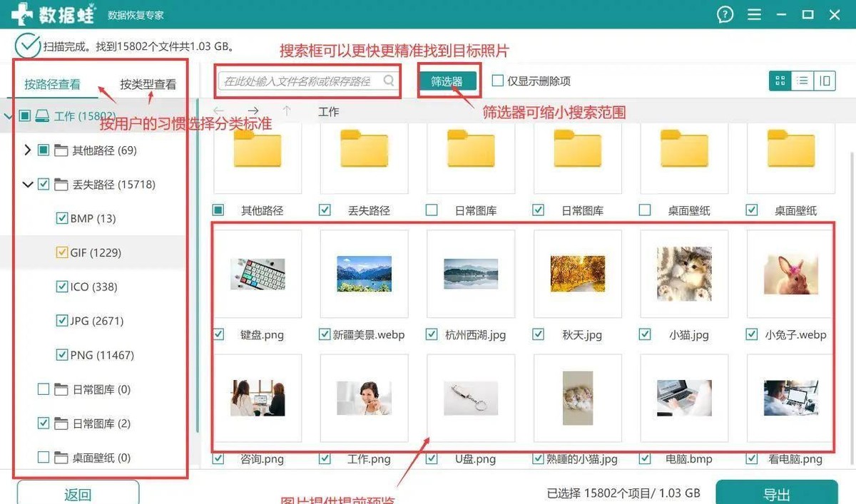Viewport: 856px width, 504px height.
Task: Expand 其他路径 (69) tree node
Action: click(27, 150)
